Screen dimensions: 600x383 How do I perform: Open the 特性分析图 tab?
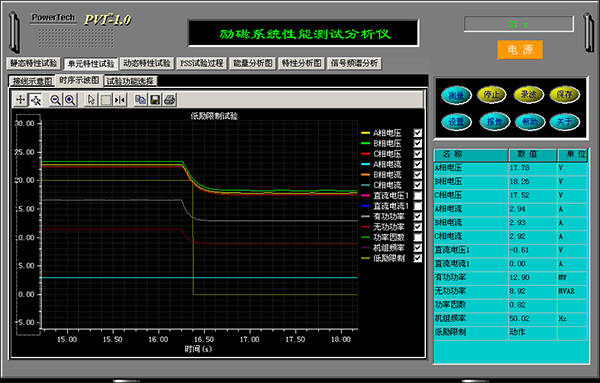302,63
